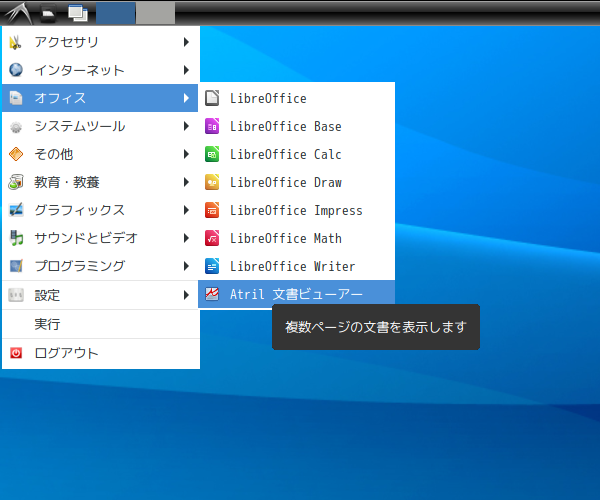Click the Lubuntu start menu logo
Image resolution: width=600 pixels, height=500 pixels.
18,13
